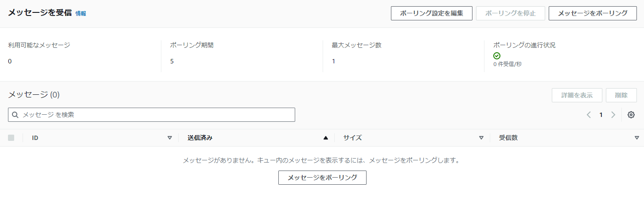Click メッセージをポーリング button in empty table
644x198 pixels.
coord(322,178)
